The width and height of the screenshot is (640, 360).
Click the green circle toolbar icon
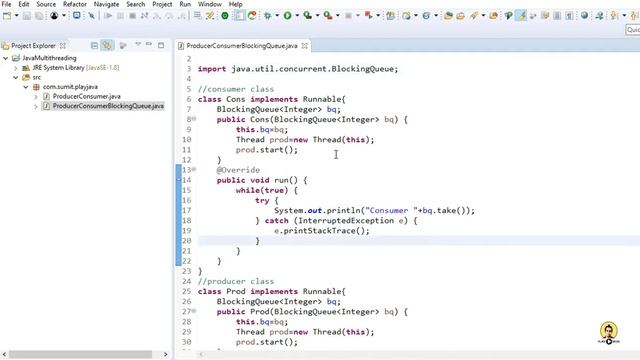coord(225,16)
